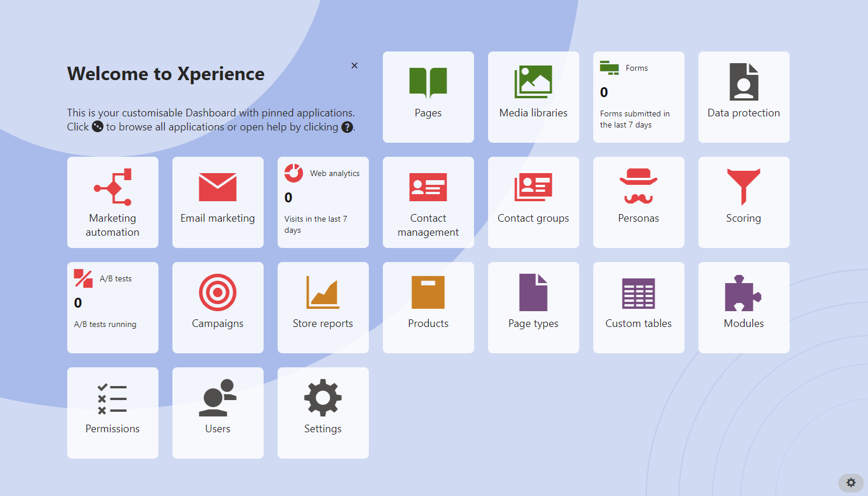
Task: Open the Data protection application
Action: click(743, 97)
